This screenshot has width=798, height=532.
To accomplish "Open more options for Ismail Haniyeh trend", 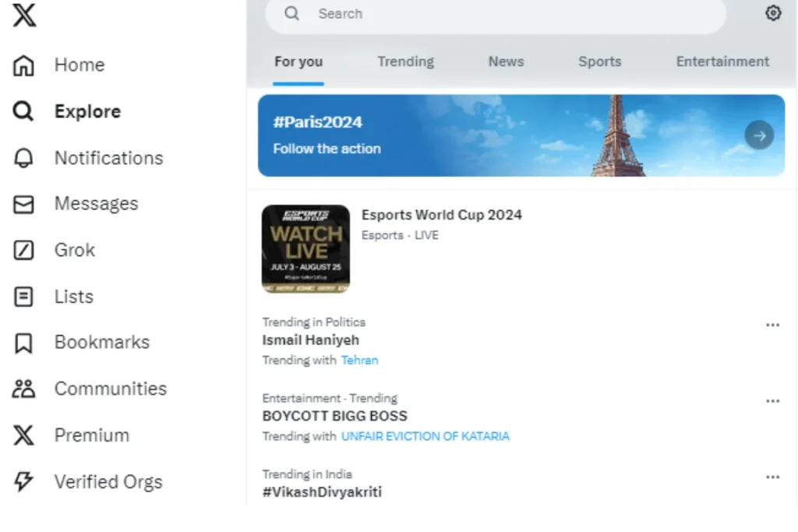I will coord(772,325).
